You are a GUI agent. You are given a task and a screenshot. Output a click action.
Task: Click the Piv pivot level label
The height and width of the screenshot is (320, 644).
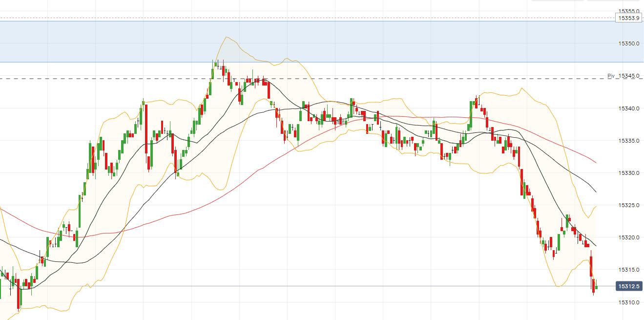pyautogui.click(x=610, y=76)
